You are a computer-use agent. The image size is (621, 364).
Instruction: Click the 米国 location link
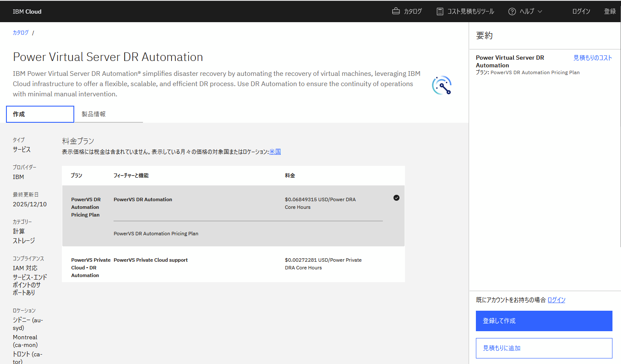(275, 152)
